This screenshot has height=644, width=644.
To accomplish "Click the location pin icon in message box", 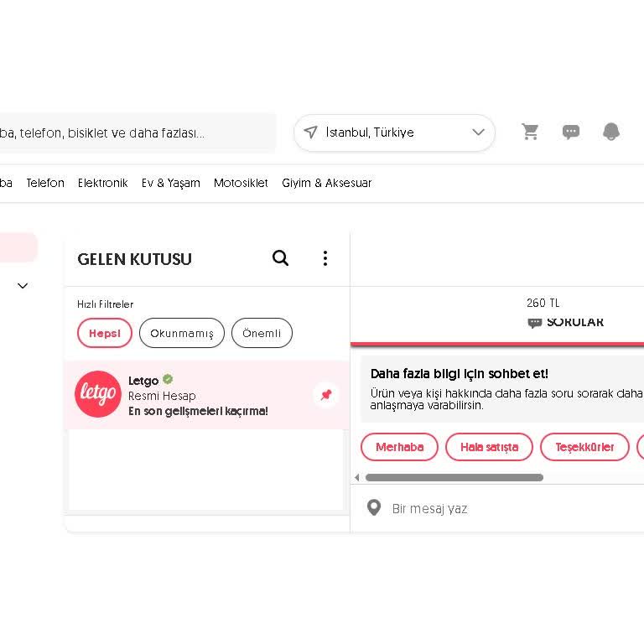I will pyautogui.click(x=374, y=508).
